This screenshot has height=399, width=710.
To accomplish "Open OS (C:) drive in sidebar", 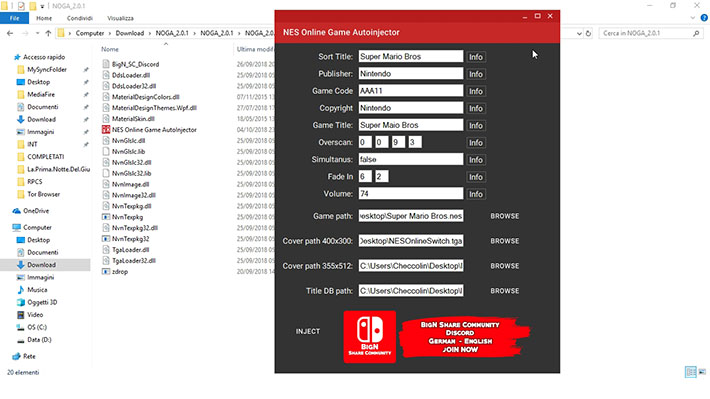I will (x=37, y=327).
